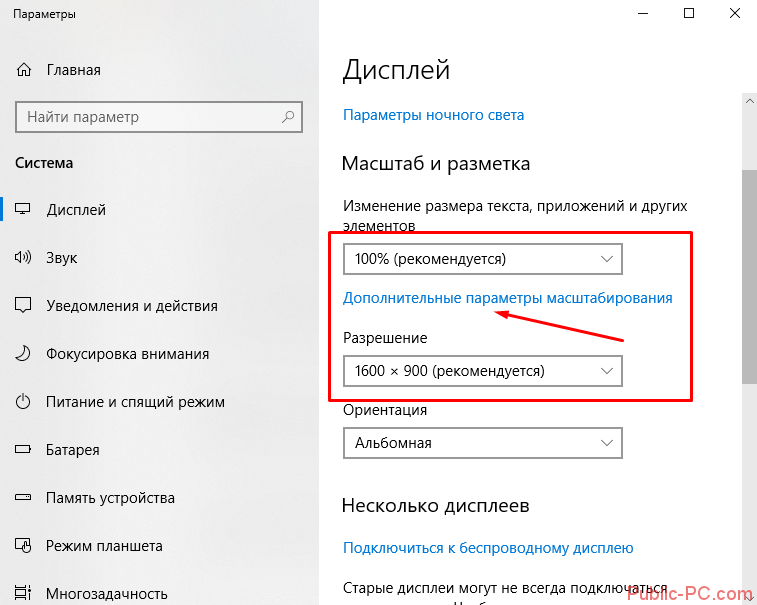
Task: Open Параметры ночного света link
Action: coord(434,115)
